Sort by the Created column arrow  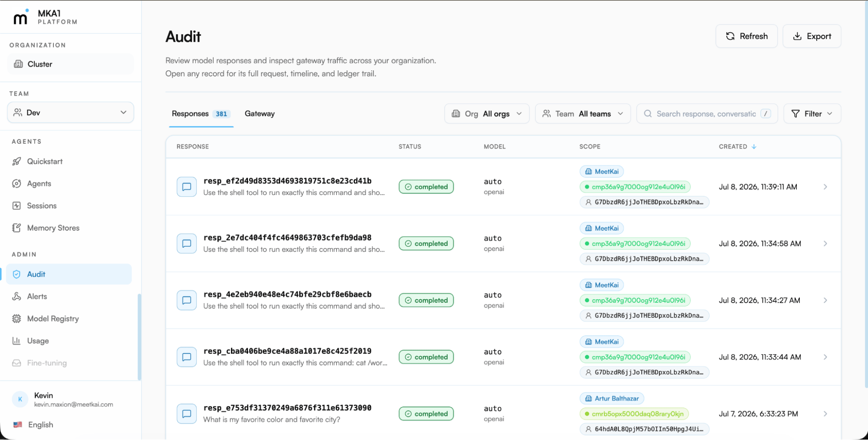click(754, 147)
